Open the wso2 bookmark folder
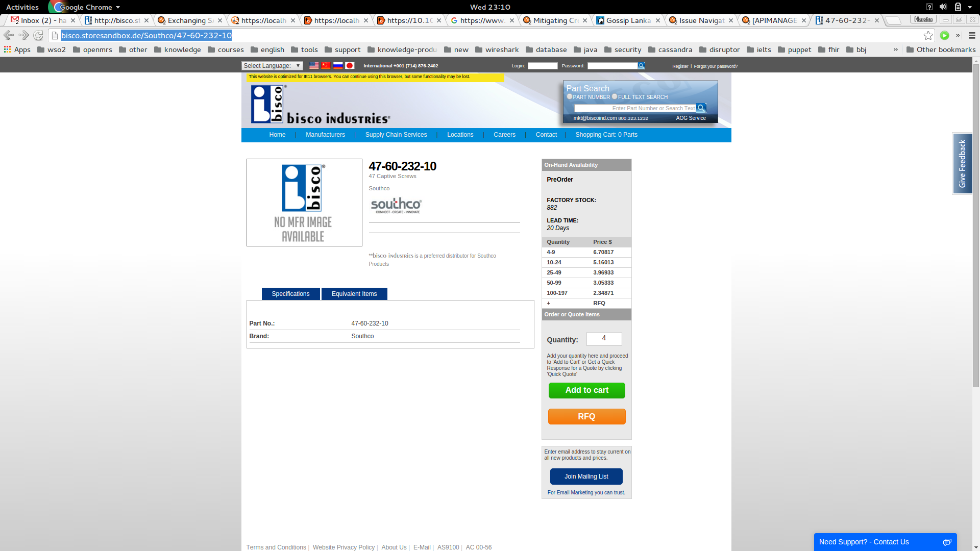 pyautogui.click(x=52, y=49)
